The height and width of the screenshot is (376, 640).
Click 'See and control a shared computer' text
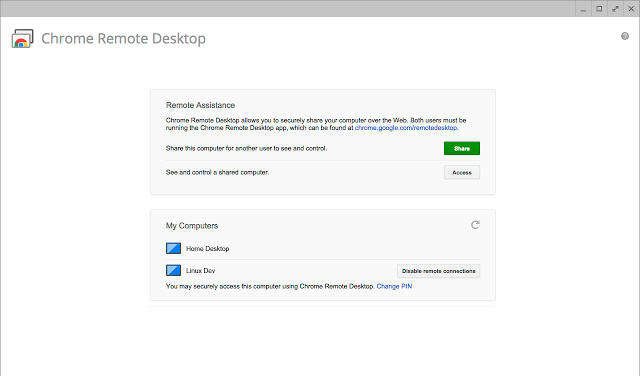click(217, 172)
